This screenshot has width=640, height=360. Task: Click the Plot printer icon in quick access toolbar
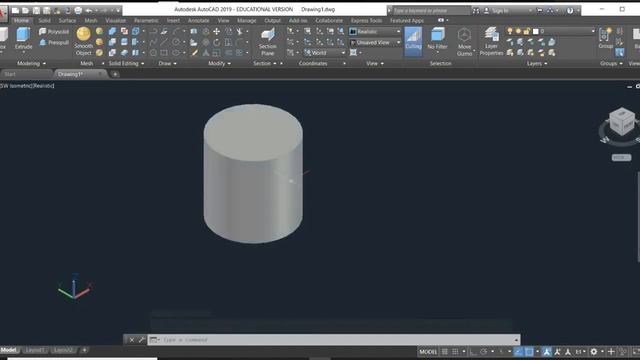click(x=78, y=10)
